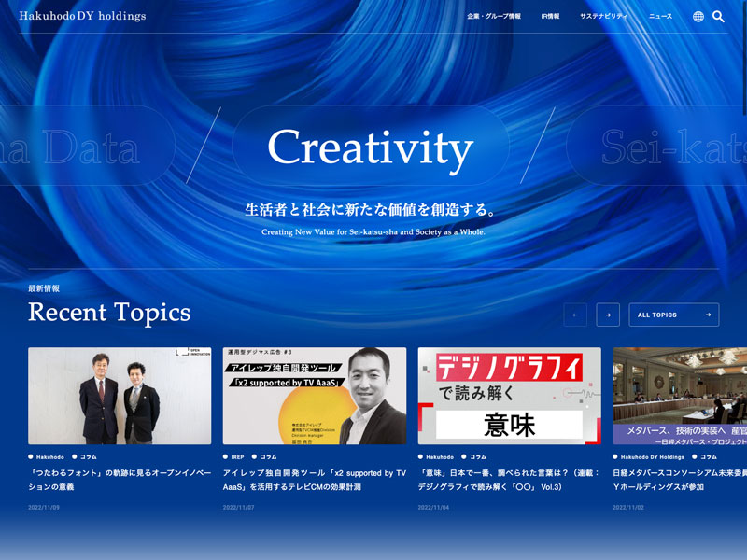Open the アイレップ独自開発ツール article thumbnail
This screenshot has height=560, width=747.
pos(315,396)
